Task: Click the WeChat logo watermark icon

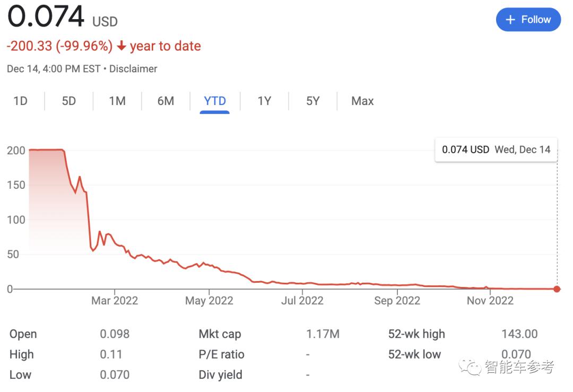Action: click(470, 367)
